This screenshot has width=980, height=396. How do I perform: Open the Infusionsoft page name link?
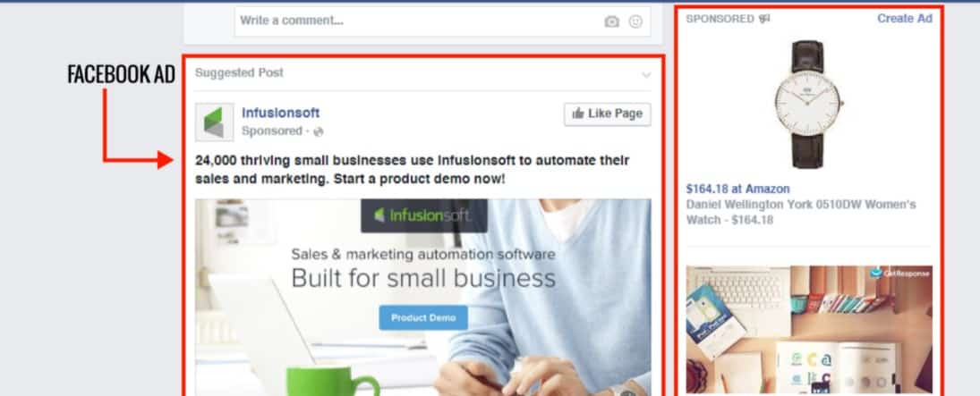tap(281, 113)
